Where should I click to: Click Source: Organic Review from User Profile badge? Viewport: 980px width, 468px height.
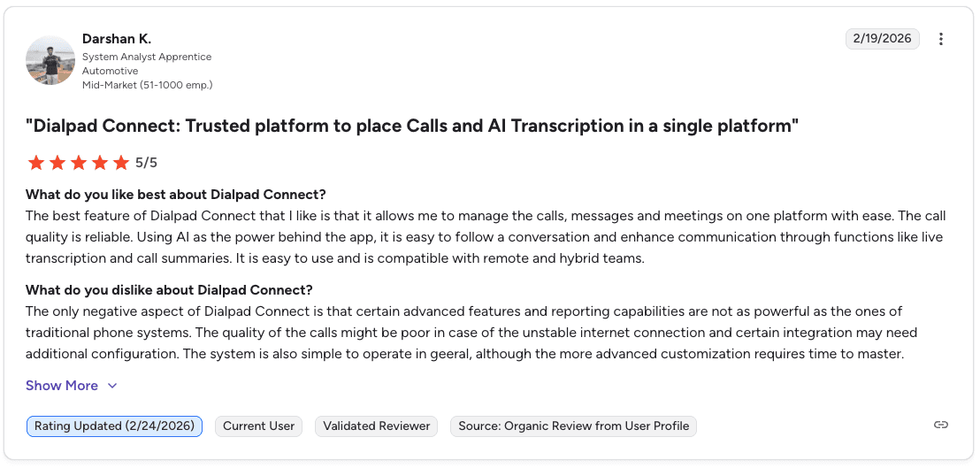(574, 426)
